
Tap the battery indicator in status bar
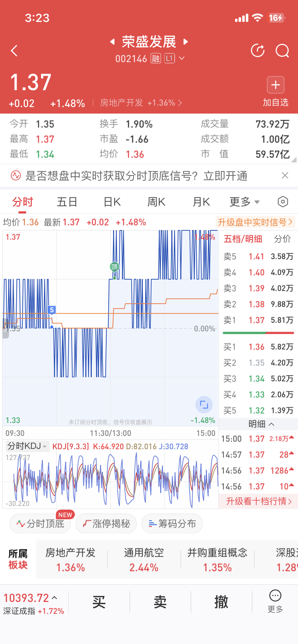coord(277,18)
